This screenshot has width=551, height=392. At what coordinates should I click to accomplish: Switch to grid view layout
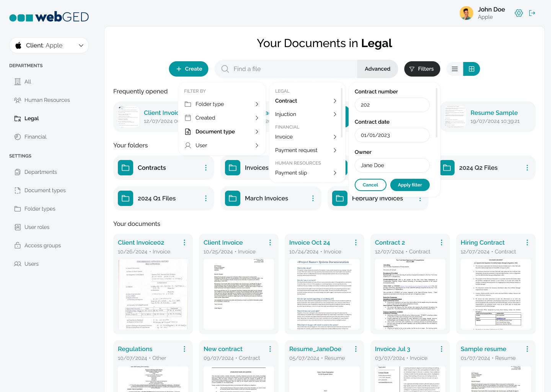[x=471, y=69]
